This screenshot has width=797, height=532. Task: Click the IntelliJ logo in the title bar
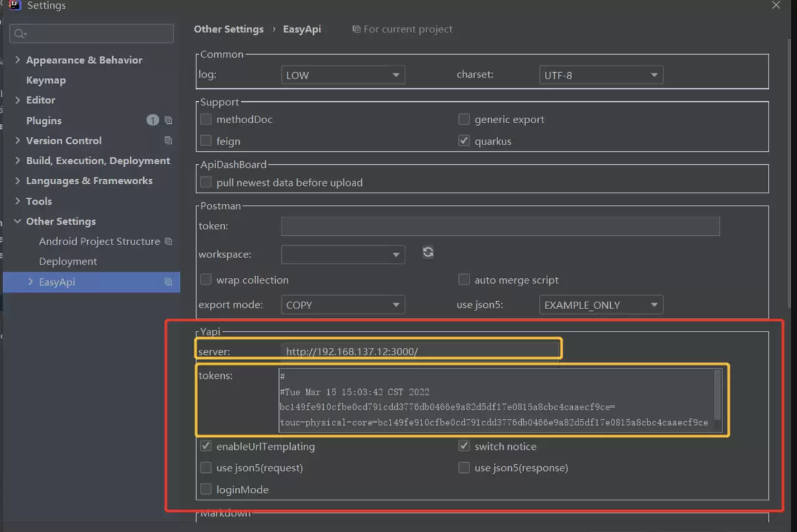coord(16,6)
